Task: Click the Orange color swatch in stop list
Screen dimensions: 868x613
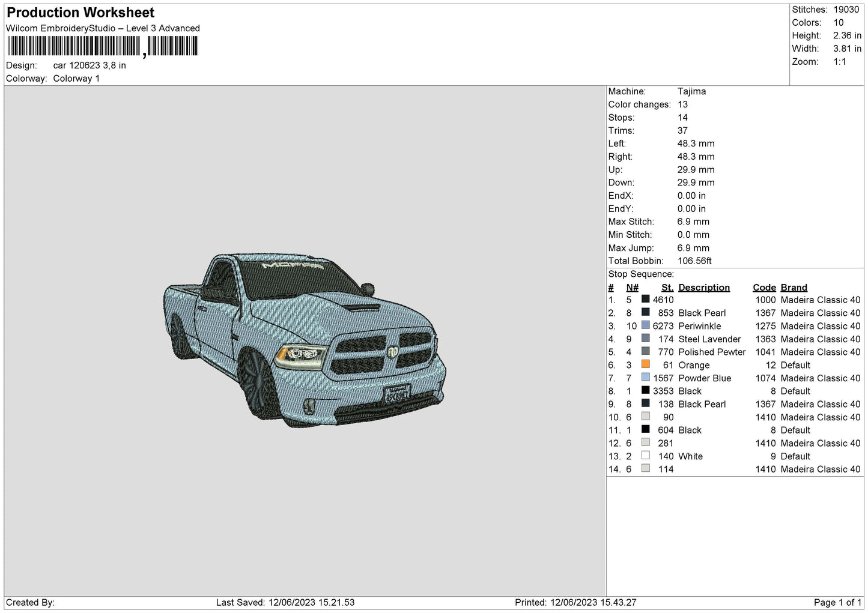Action: pyautogui.click(x=646, y=364)
